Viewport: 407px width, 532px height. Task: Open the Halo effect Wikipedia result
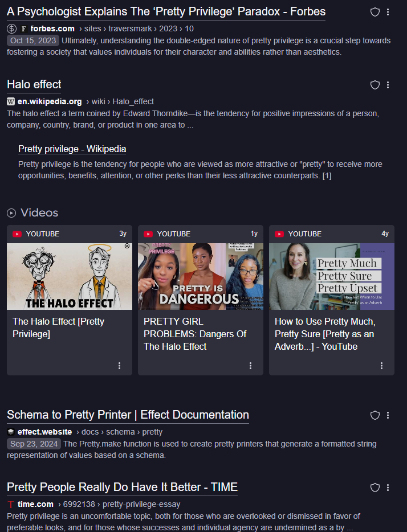(34, 84)
